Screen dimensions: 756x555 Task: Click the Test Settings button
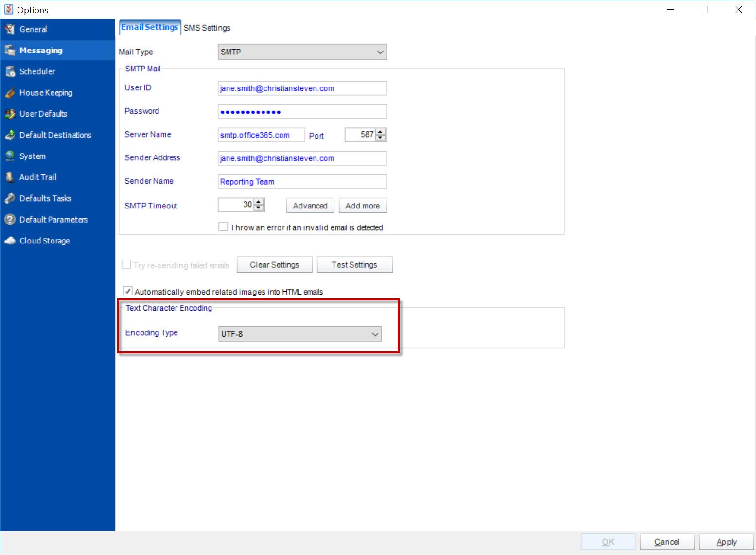(x=354, y=264)
